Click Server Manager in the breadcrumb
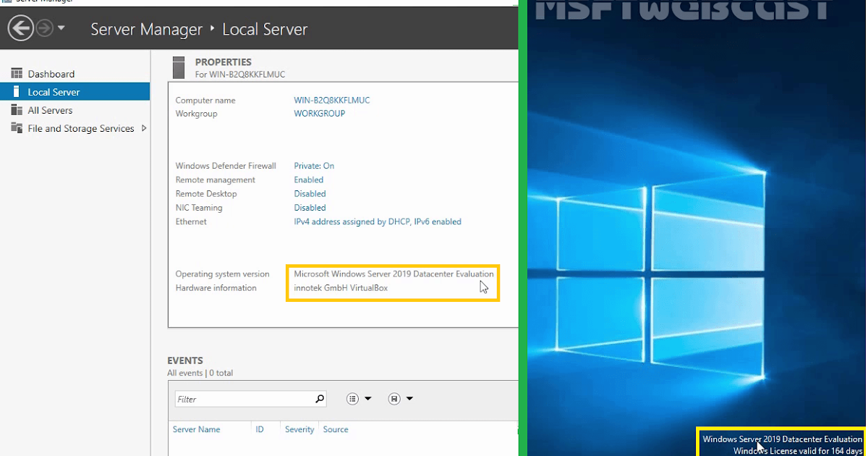The width and height of the screenshot is (868, 456). [x=147, y=29]
